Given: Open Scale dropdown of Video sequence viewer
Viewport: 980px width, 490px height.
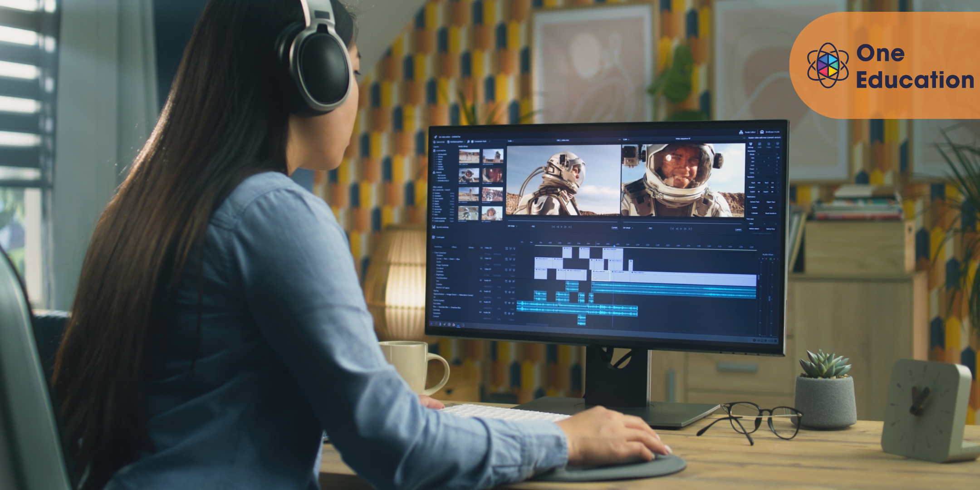Looking at the screenshot, I should click(x=626, y=139).
